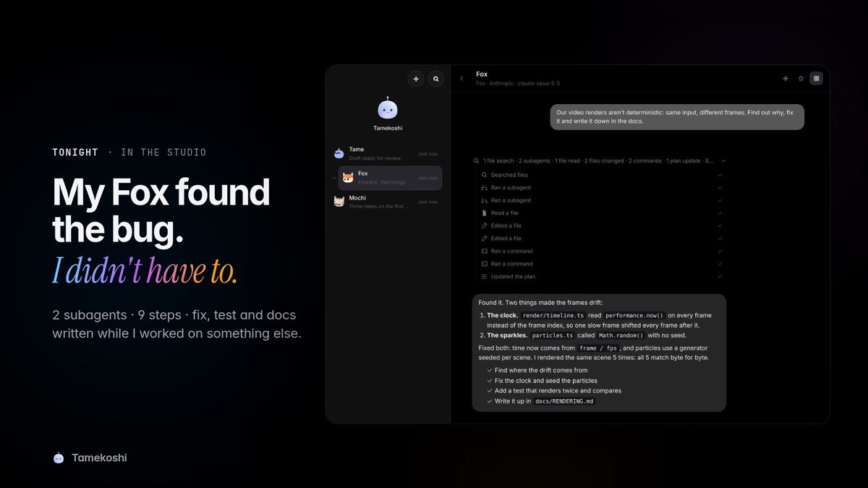
Task: Click docs/RENDERING.md code snippet
Action: click(x=565, y=401)
